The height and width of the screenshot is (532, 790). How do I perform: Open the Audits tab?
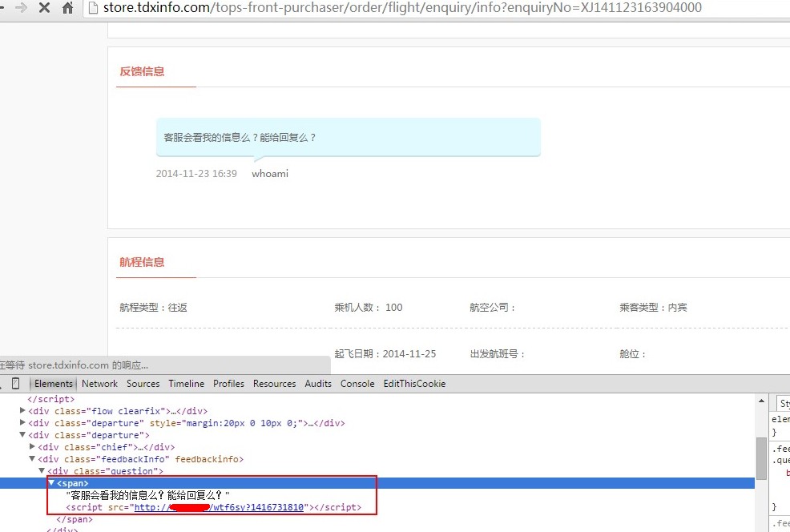[318, 384]
